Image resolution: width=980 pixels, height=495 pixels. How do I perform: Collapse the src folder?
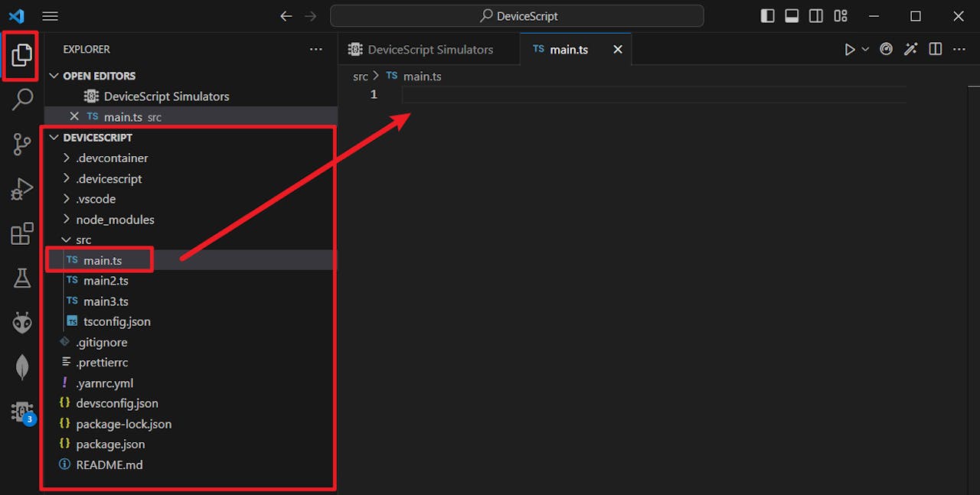(191, 239)
